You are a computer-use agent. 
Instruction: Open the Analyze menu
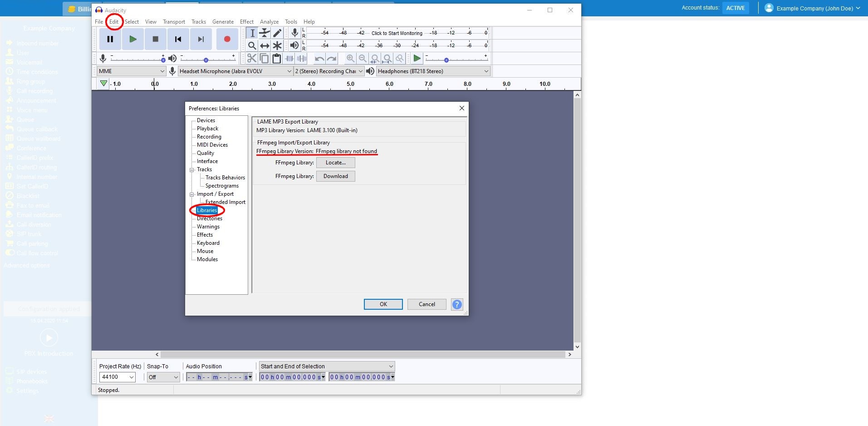click(x=269, y=22)
